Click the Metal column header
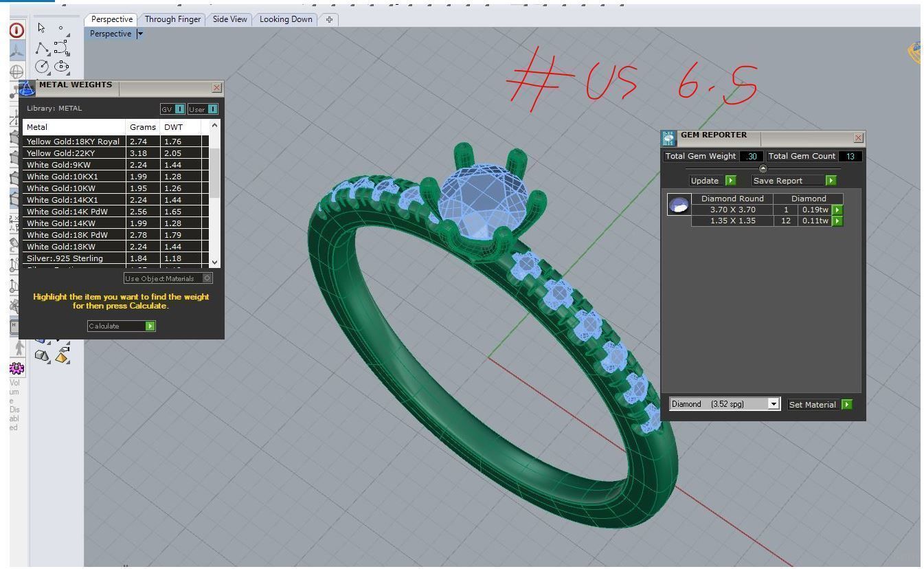 coord(74,127)
